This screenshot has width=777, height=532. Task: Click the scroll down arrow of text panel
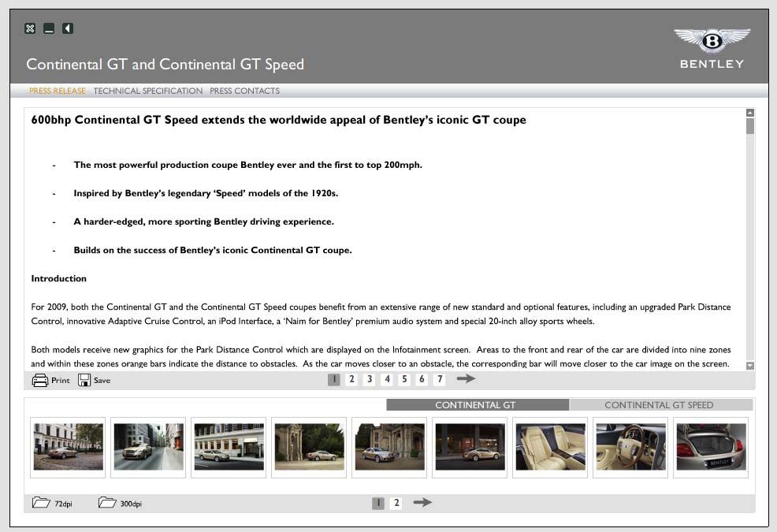[750, 366]
